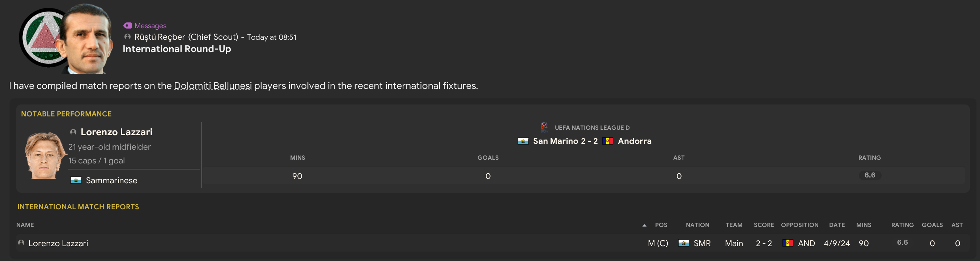Click Lorenzo Lazzari's face portrait

(x=45, y=155)
